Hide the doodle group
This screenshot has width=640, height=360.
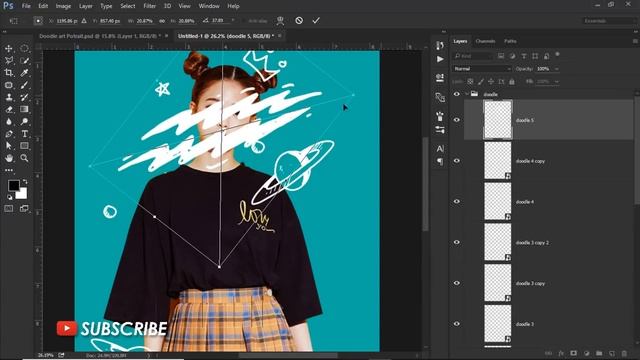tap(456, 94)
